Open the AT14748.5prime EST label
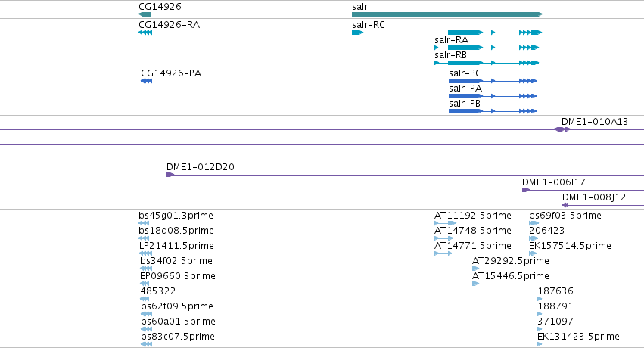The width and height of the screenshot is (644, 348). click(473, 231)
